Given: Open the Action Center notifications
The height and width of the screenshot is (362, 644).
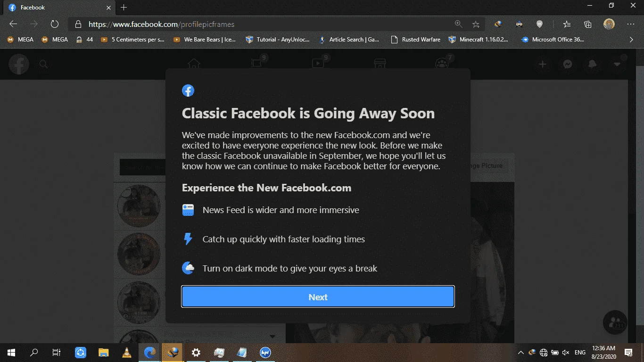Looking at the screenshot, I should tap(628, 352).
